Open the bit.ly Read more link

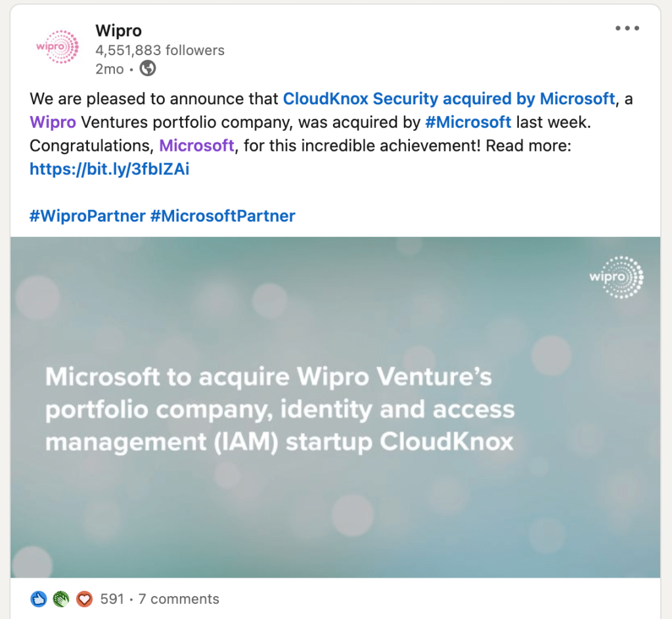tap(110, 169)
